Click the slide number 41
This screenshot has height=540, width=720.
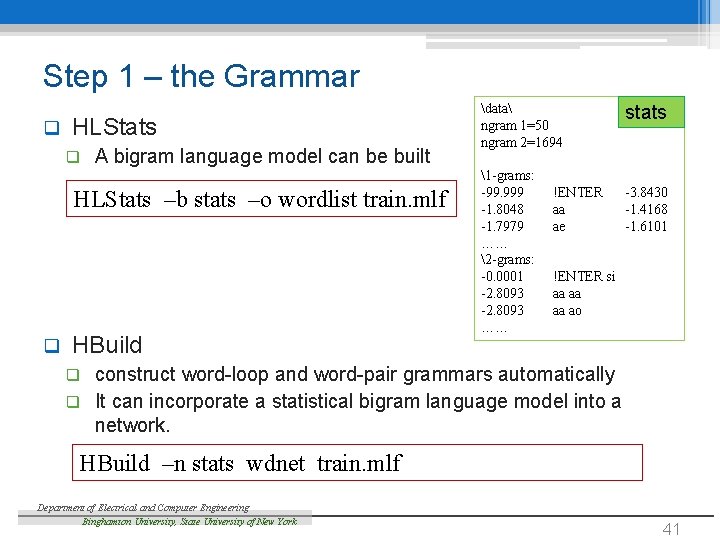[x=671, y=529]
